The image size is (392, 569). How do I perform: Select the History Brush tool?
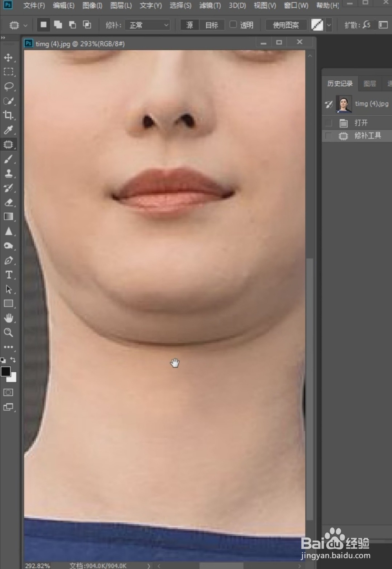pyautogui.click(x=8, y=188)
